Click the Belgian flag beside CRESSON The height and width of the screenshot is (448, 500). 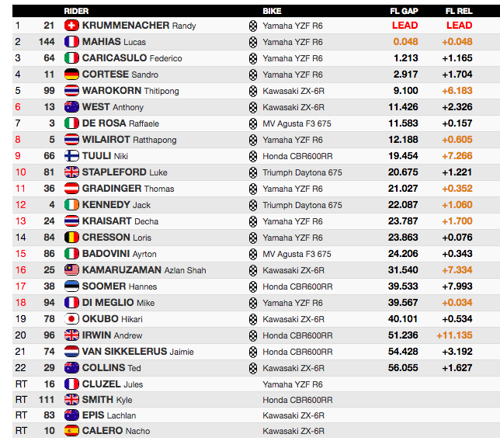tap(71, 238)
